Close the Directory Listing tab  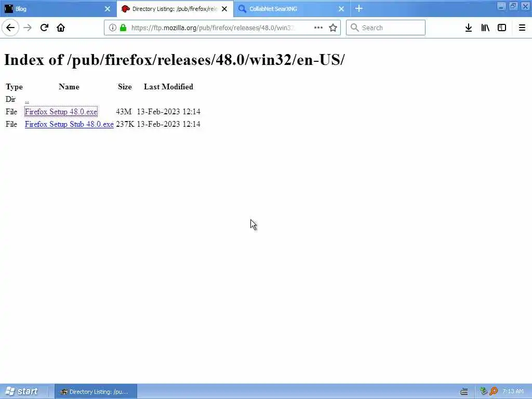[224, 9]
